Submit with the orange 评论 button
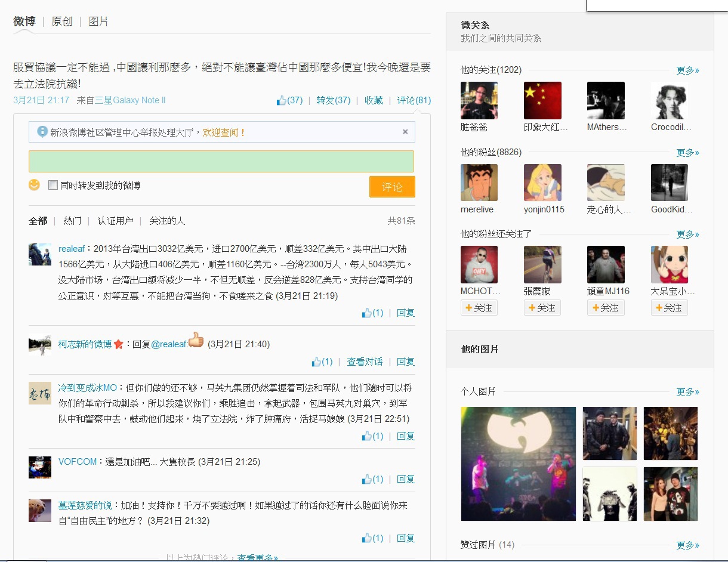 pyautogui.click(x=392, y=187)
